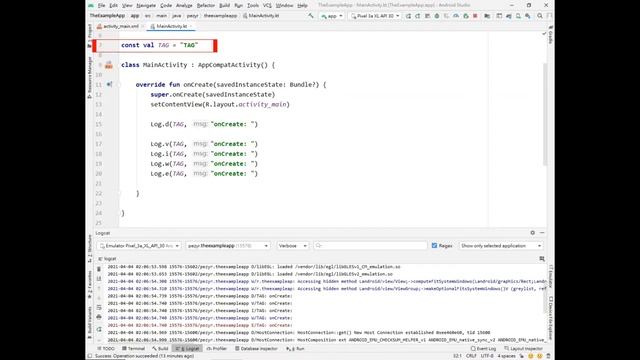The image size is (640, 360).
Task: Open the Terminal tool window tab
Action: click(x=133, y=349)
